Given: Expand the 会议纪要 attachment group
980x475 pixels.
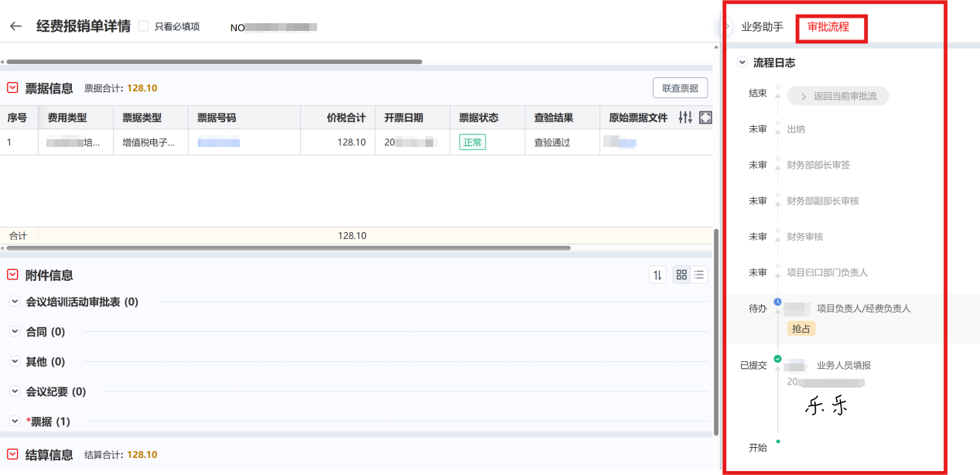Looking at the screenshot, I should tap(15, 391).
